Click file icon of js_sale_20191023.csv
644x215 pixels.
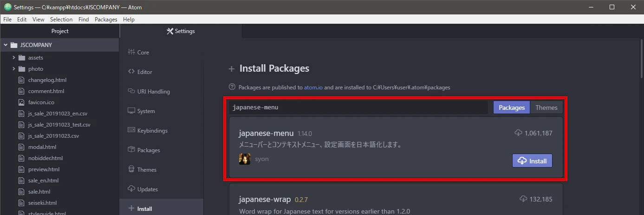(x=21, y=136)
